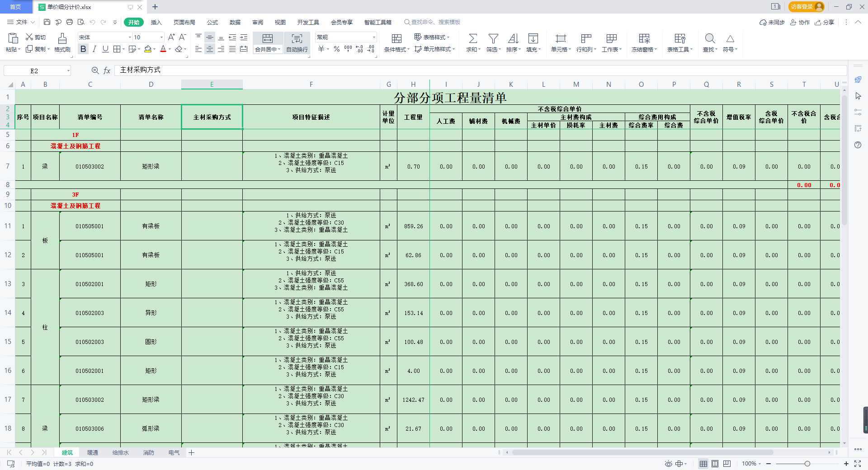The height and width of the screenshot is (470, 868).
Task: Click the Format Painter (格式刷) icon
Action: click(62, 38)
